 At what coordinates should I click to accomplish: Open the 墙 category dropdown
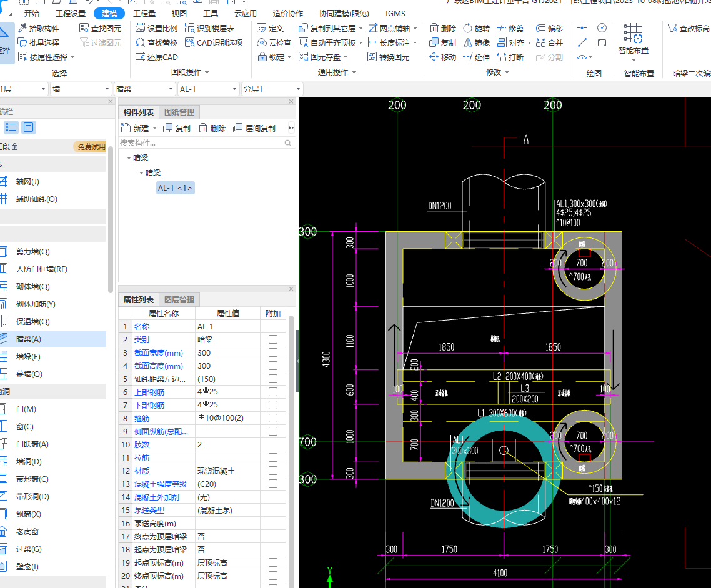[x=80, y=89]
